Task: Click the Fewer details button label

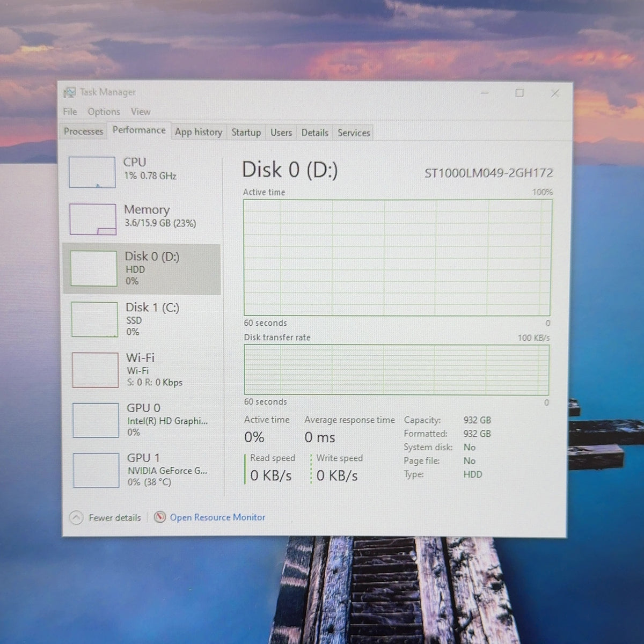Action: coord(115,518)
